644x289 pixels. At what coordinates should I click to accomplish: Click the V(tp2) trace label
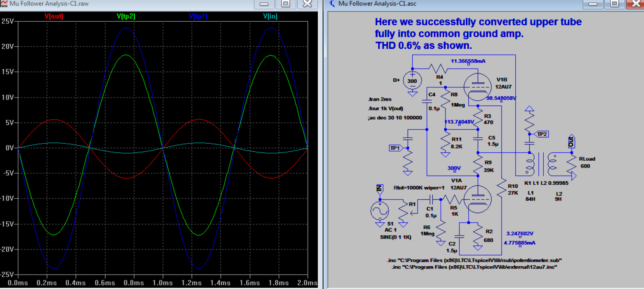click(x=126, y=16)
